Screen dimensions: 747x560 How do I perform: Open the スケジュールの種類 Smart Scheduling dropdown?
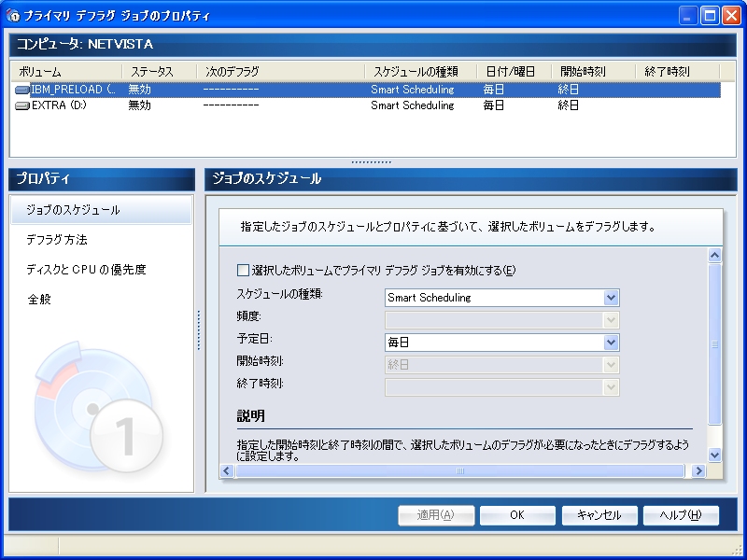click(611, 298)
